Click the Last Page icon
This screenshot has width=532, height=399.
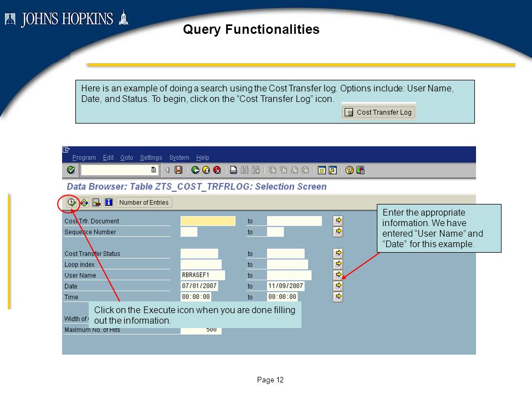tap(305, 170)
